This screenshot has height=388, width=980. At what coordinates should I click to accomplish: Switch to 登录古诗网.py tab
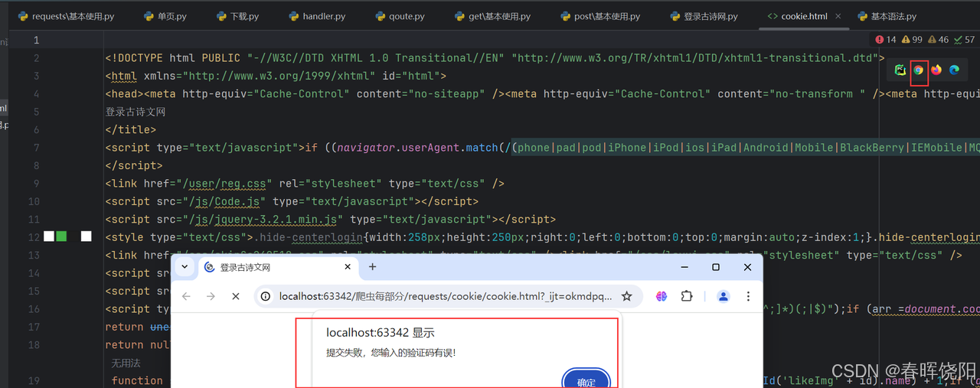coord(704,16)
